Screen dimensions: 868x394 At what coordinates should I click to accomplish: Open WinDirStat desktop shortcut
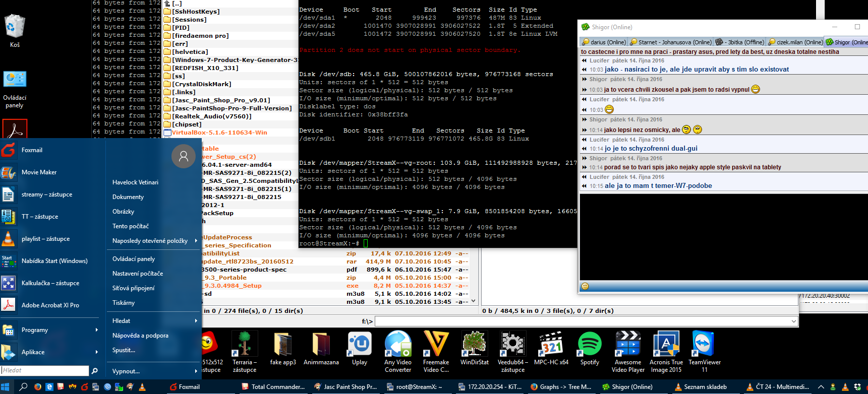coord(475,348)
